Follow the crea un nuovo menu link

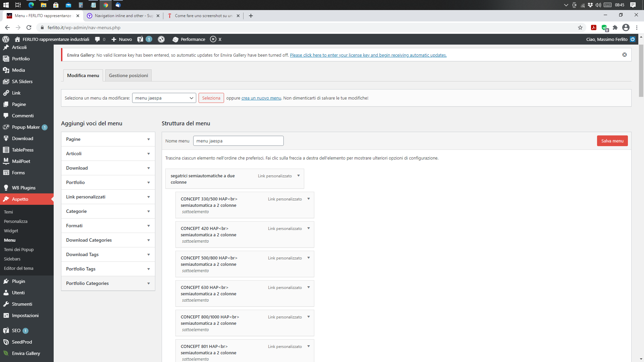(x=261, y=98)
